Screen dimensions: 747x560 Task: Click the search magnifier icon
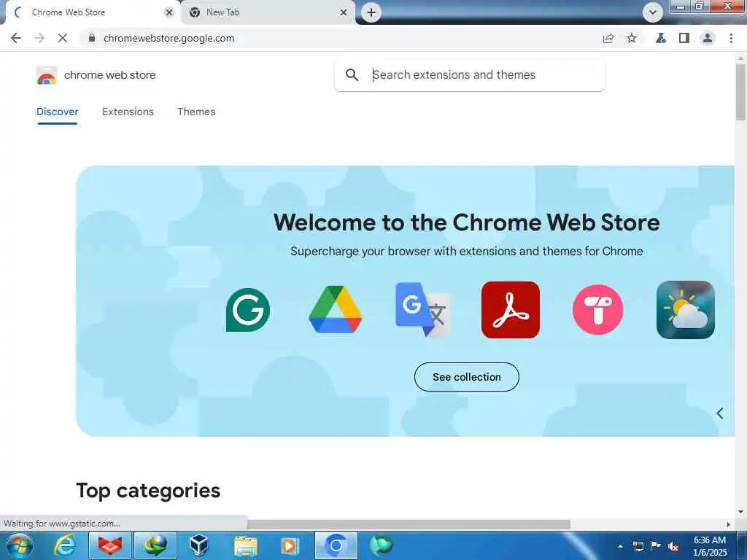(x=352, y=75)
